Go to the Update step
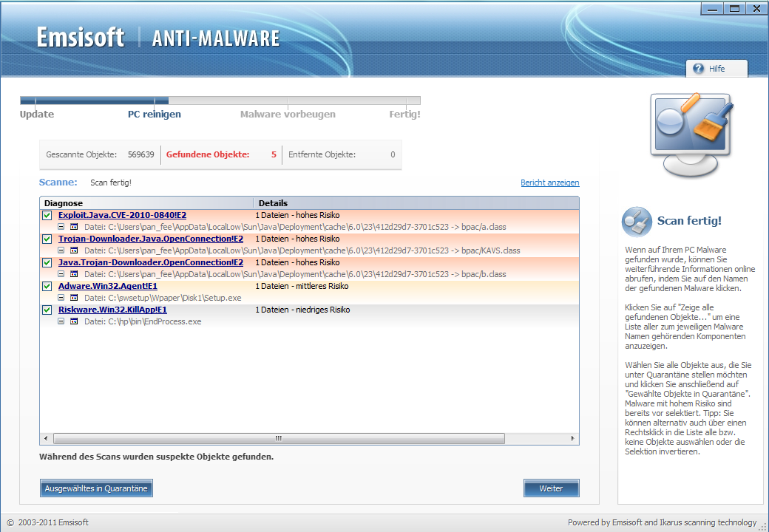The height and width of the screenshot is (532, 769). [x=37, y=114]
